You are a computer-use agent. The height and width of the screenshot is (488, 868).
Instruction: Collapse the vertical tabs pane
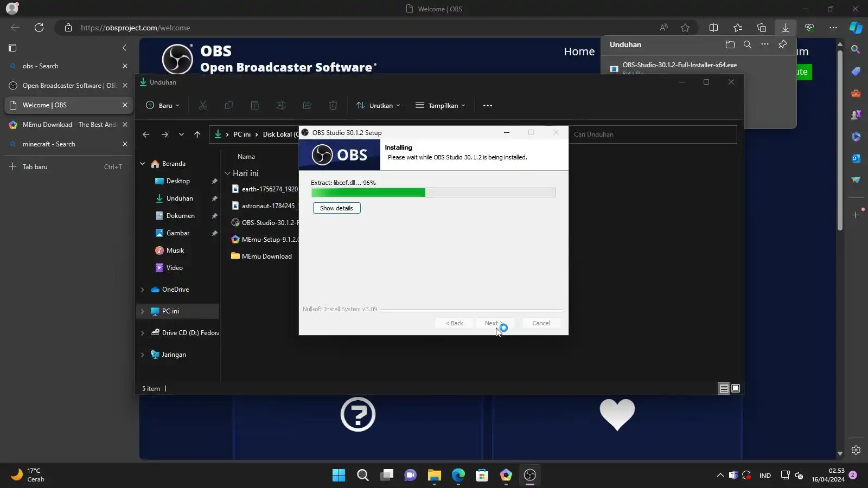[124, 48]
